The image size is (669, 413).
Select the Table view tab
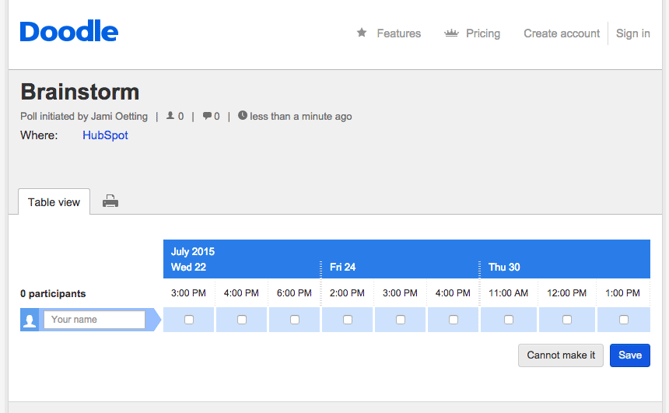[54, 202]
